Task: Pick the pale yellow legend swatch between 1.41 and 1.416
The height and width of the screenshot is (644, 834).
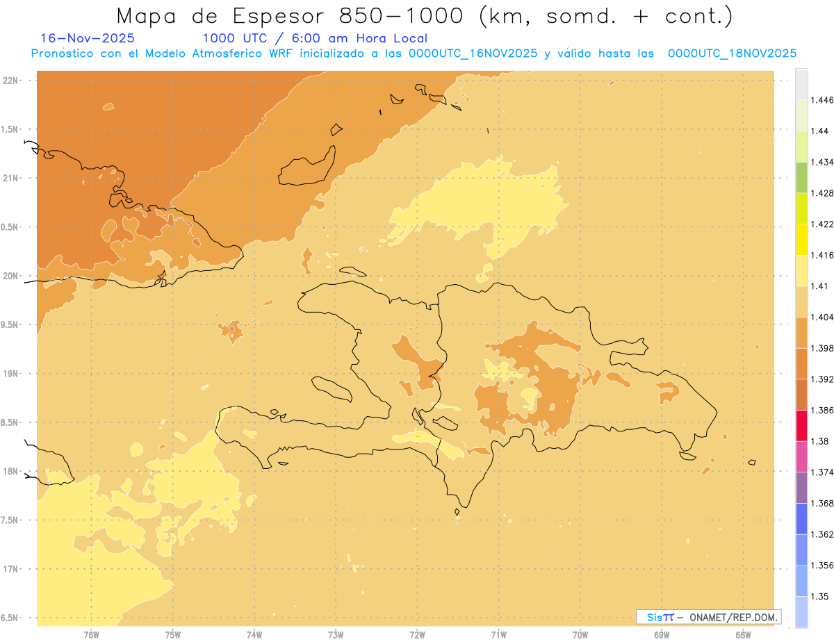Action: tap(801, 270)
